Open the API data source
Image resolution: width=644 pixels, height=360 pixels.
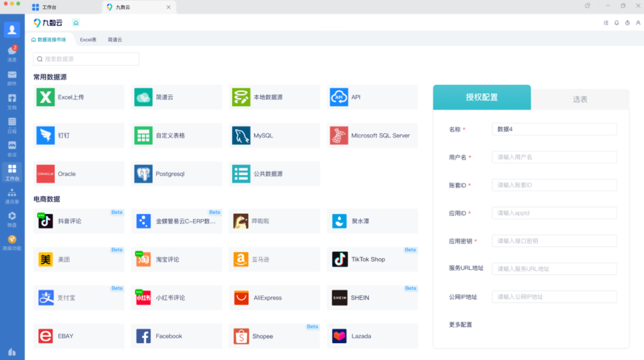pyautogui.click(x=372, y=97)
